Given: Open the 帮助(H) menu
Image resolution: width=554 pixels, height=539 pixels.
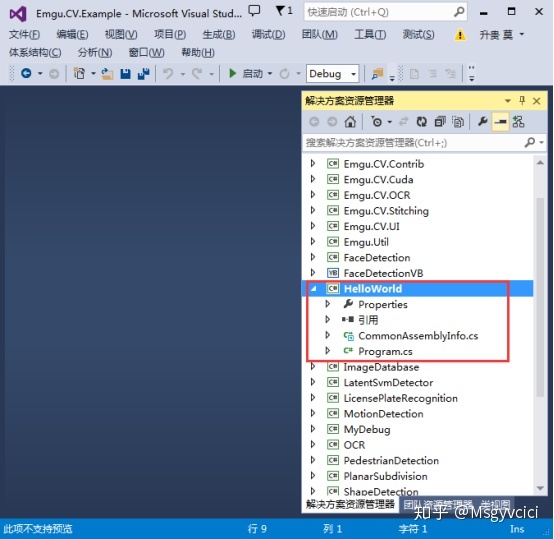Looking at the screenshot, I should click(198, 53).
